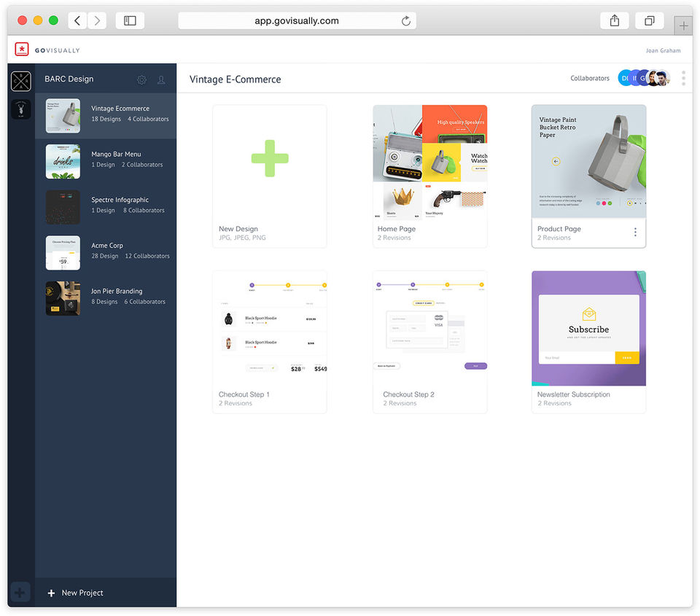
Task: Click the Collaborators label
Action: 590,78
